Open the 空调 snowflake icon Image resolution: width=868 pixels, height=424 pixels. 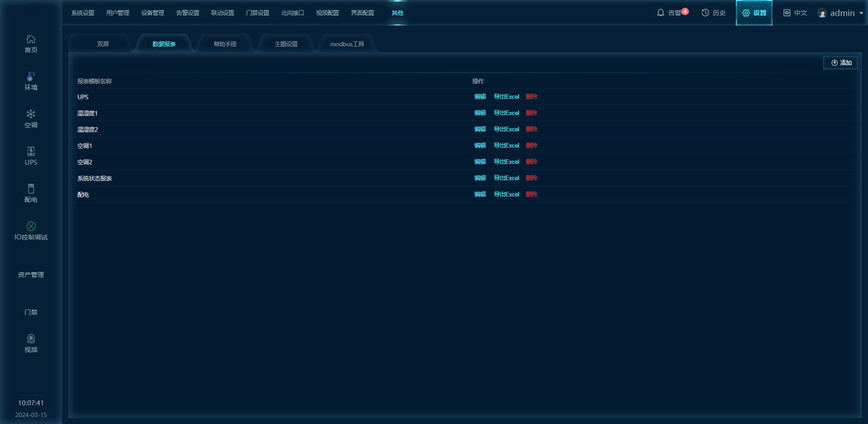30,114
